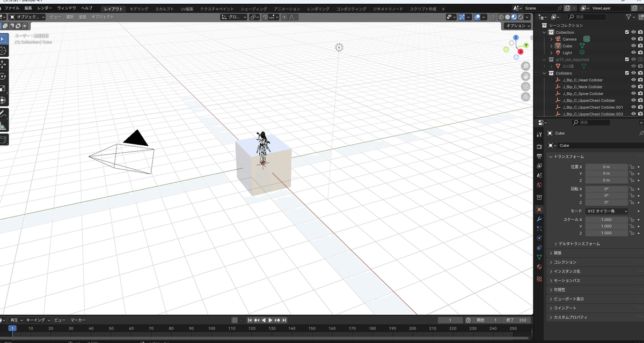The height and width of the screenshot is (343, 644).
Task: Open the ファイル menu
Action: [x=12, y=9]
